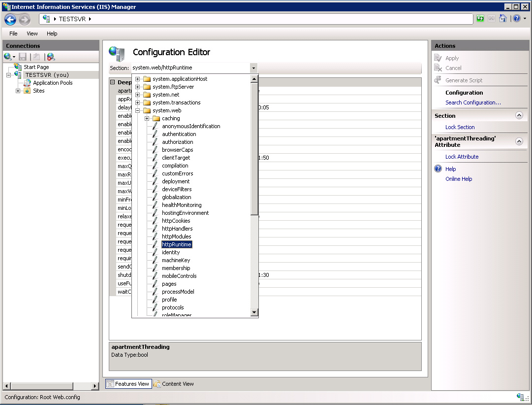Image resolution: width=532 pixels, height=405 pixels.
Task: Click Search Configuration link
Action: click(473, 102)
